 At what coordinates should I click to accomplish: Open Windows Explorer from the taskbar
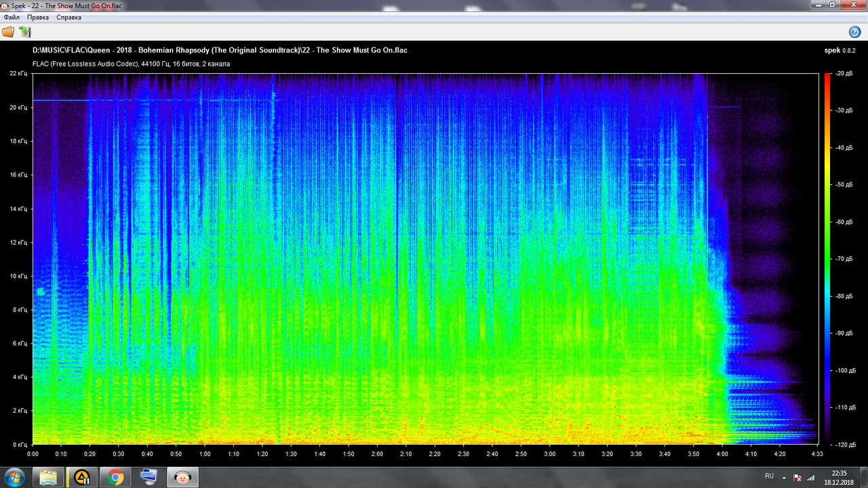click(48, 477)
